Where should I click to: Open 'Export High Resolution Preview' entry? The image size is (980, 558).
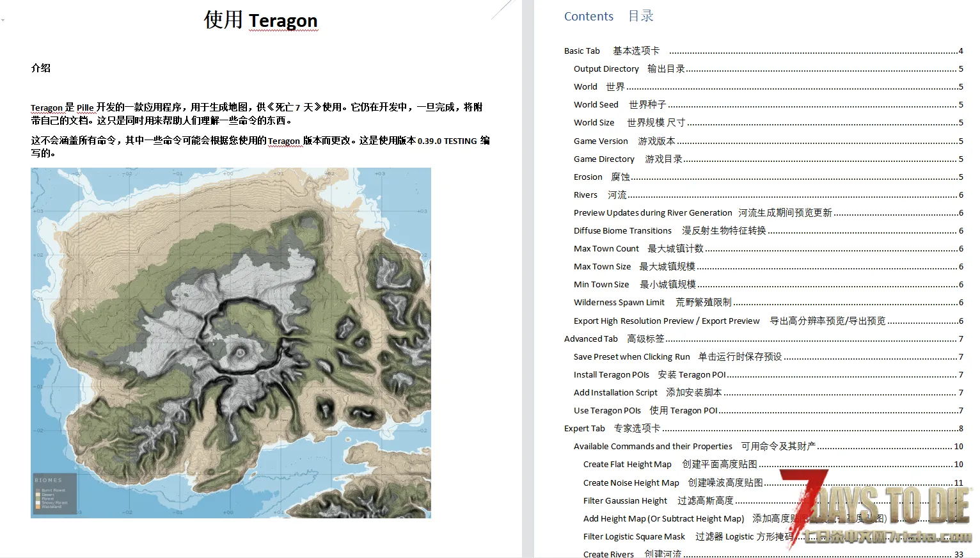[768, 321]
